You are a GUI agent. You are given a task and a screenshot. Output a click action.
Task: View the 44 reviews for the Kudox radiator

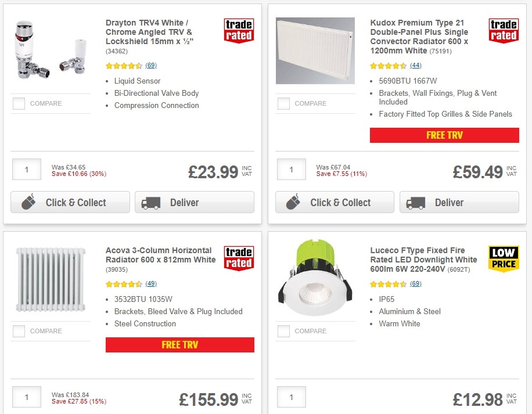point(416,65)
